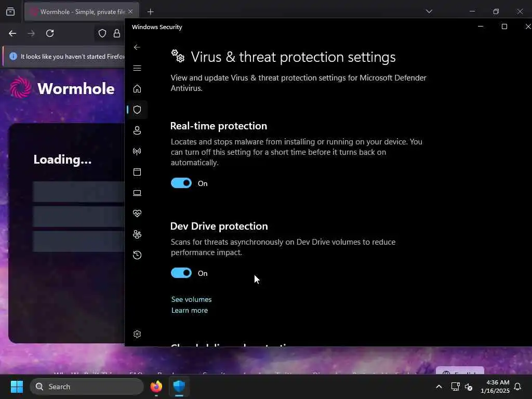Open Device performance & health heart icon
Screen dimensions: 532x399
tap(137, 214)
